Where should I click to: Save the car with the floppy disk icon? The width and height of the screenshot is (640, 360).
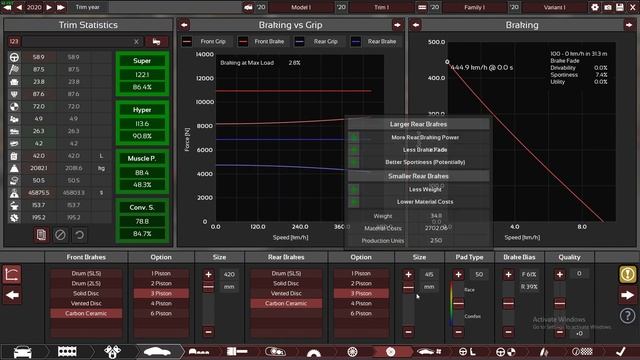[x=620, y=7]
